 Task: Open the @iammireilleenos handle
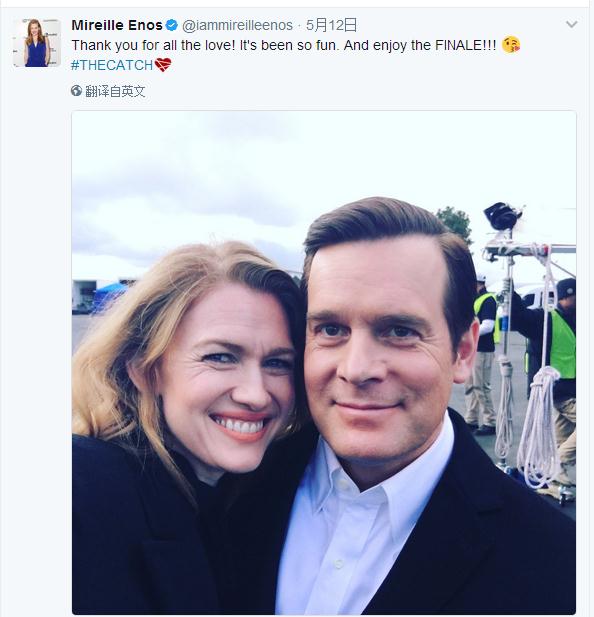(237, 26)
